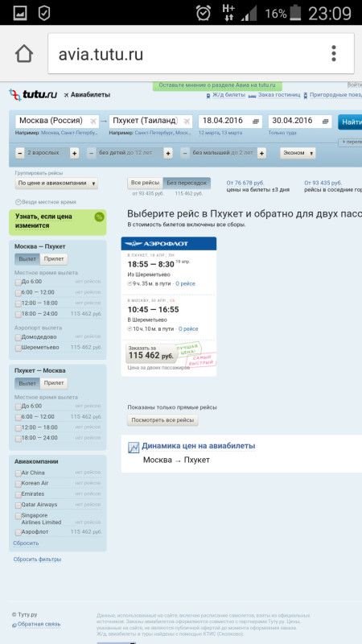The image size is (362, 644).
Task: Open the calendar icon for return date
Action: (326, 122)
